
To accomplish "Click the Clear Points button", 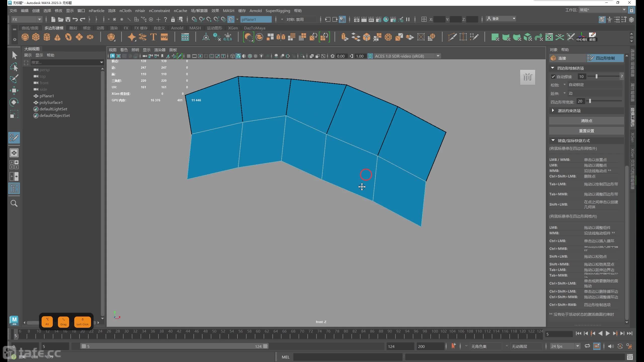I will (x=586, y=121).
